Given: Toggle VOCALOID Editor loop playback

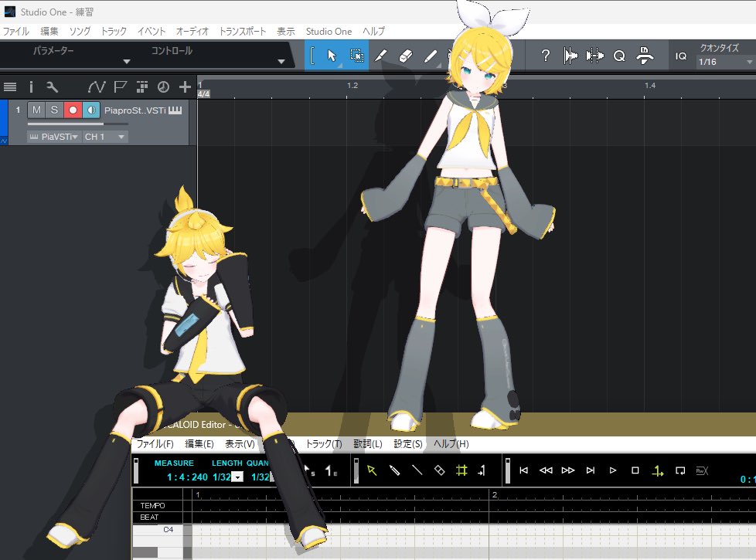Looking at the screenshot, I should [x=680, y=471].
